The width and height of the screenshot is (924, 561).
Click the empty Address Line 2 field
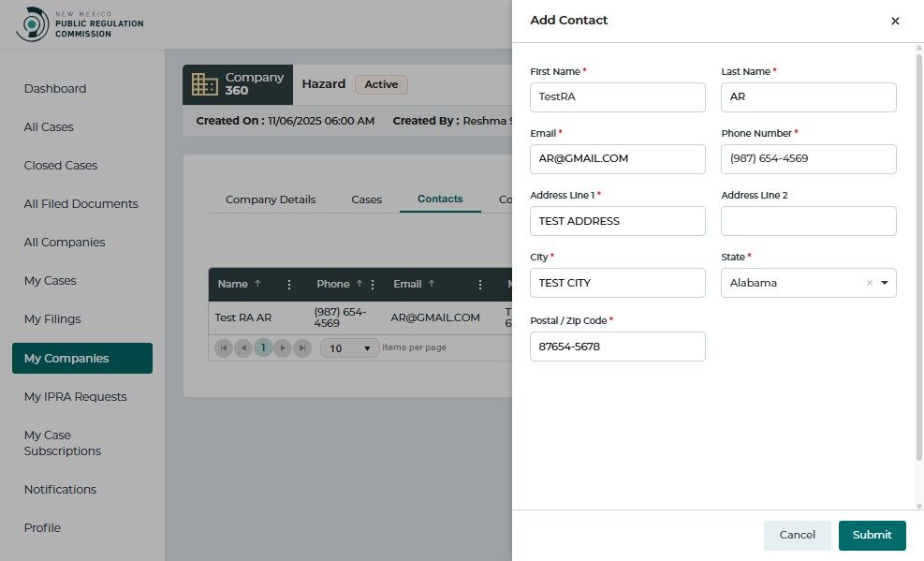coord(809,221)
